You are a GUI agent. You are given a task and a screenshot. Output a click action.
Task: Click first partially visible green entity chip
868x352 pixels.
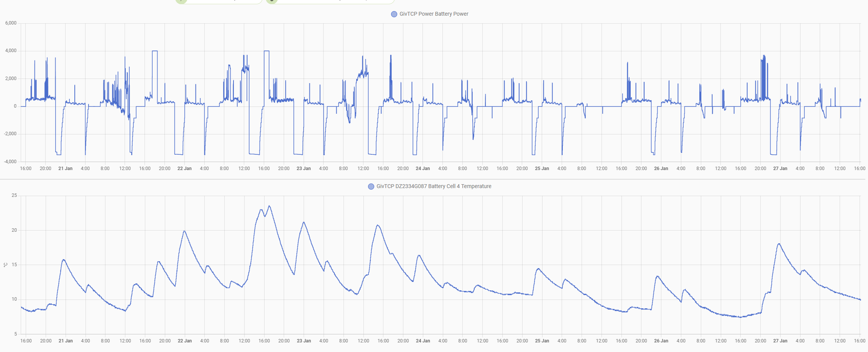point(219,1)
